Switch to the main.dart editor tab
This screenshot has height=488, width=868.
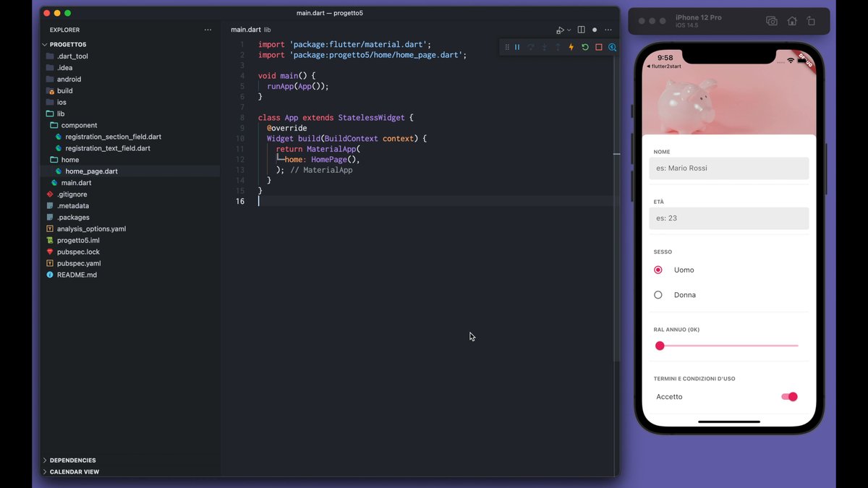245,30
